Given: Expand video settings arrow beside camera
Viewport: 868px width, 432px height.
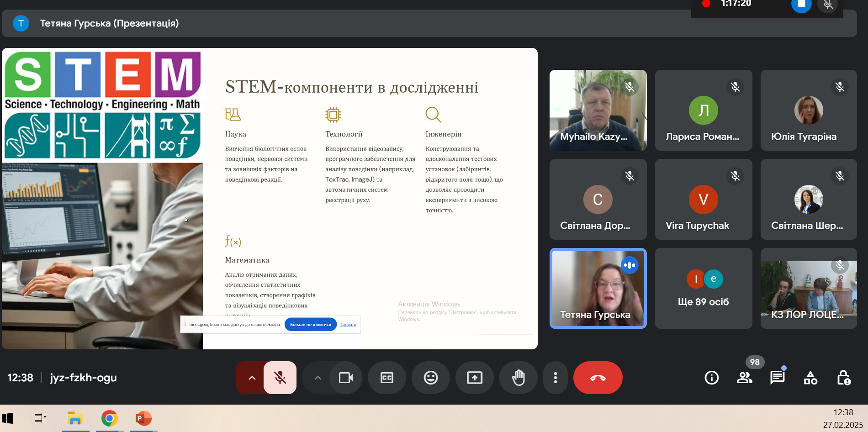Looking at the screenshot, I should pyautogui.click(x=318, y=378).
